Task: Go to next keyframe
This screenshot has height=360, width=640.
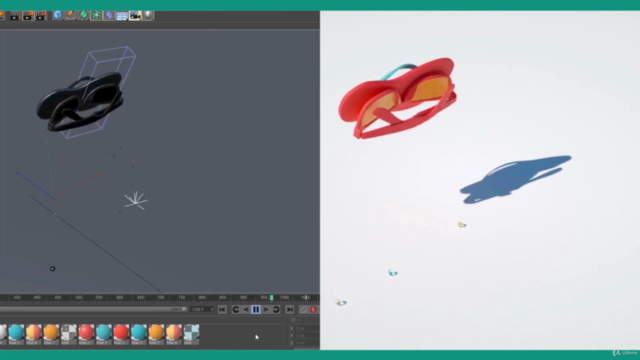Action: point(276,310)
